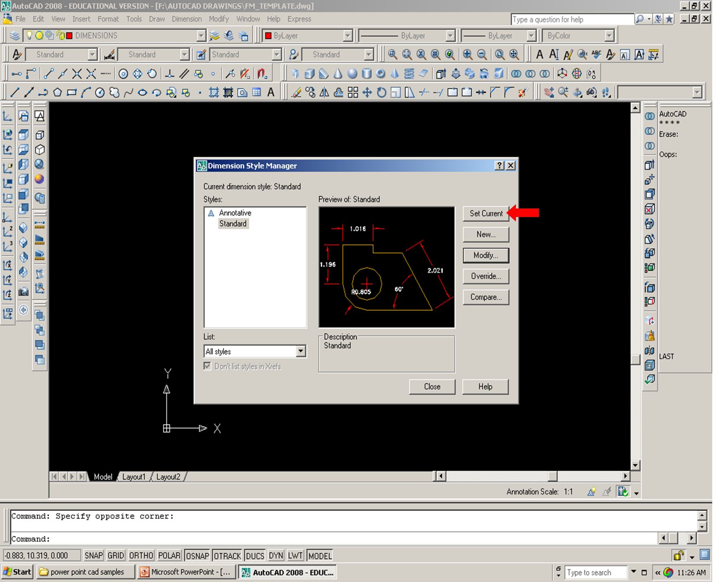728x582 pixels.
Task: Toggle DYN dynamic input
Action: tap(276, 556)
